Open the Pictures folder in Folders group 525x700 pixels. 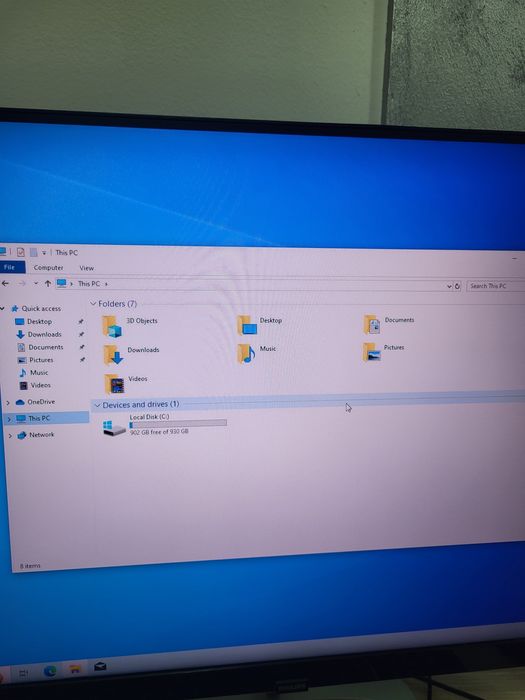pyautogui.click(x=371, y=352)
